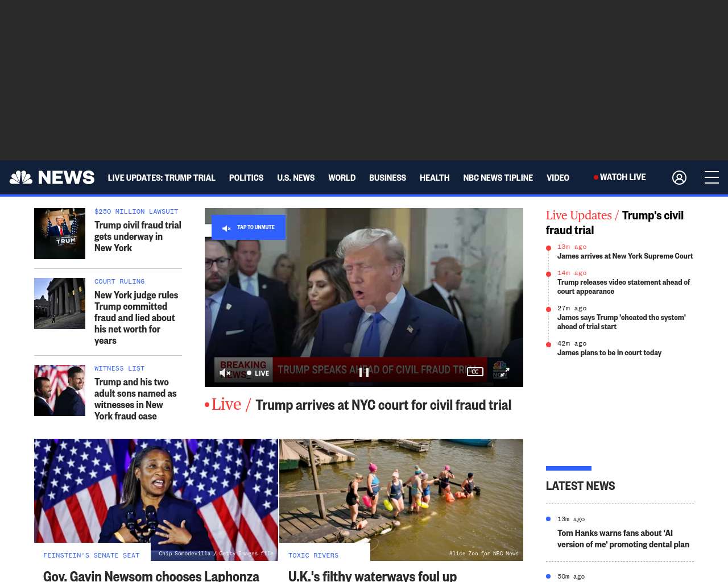Image resolution: width=728 pixels, height=582 pixels.
Task: Open the Health section
Action: 435,178
